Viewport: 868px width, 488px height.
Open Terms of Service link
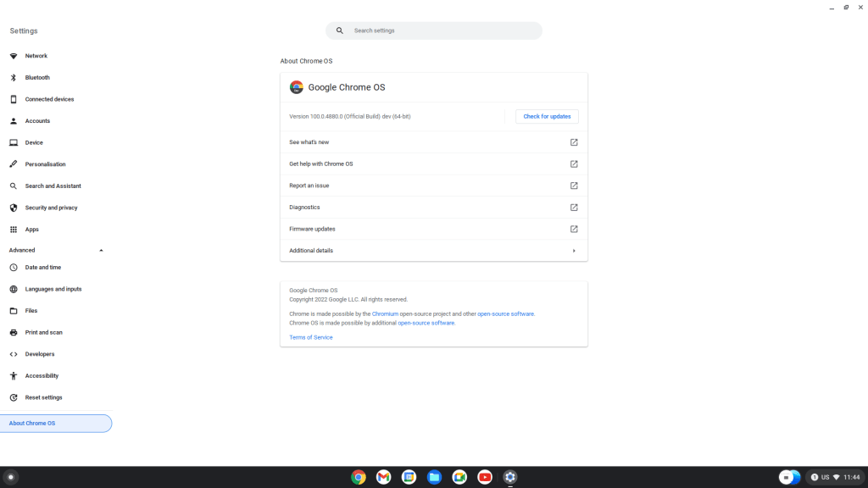pos(310,337)
